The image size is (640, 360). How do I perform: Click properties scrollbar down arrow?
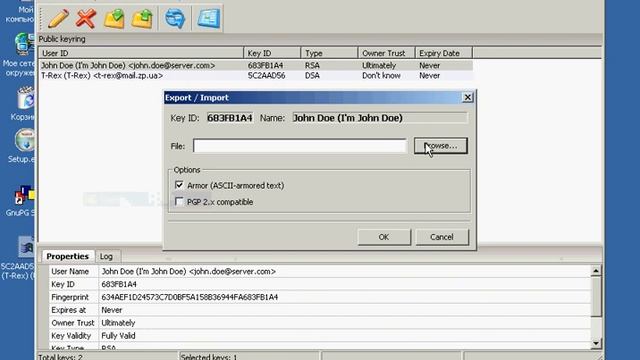point(596,343)
